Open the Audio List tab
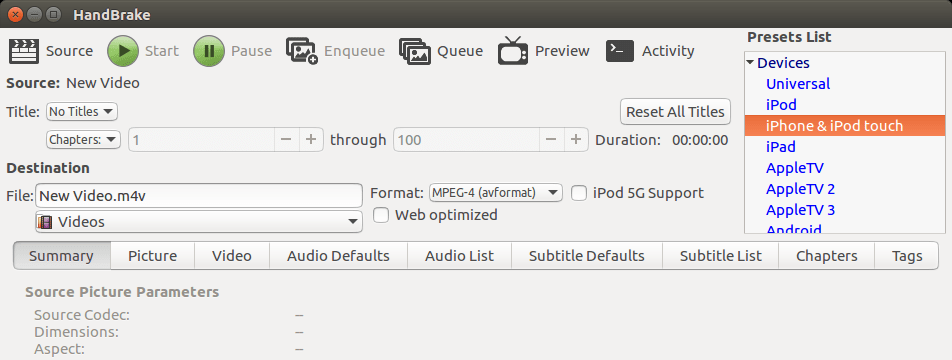This screenshot has width=952, height=360. [460, 256]
